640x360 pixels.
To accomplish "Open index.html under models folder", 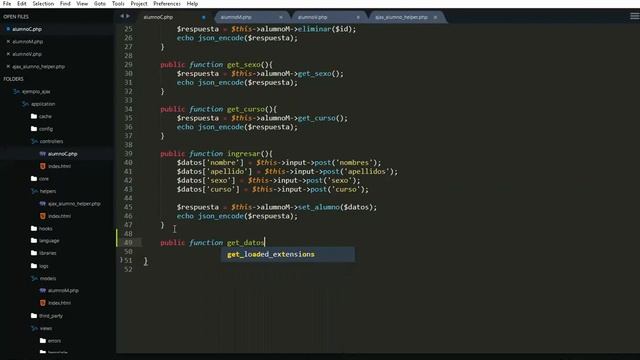I will tap(59, 303).
